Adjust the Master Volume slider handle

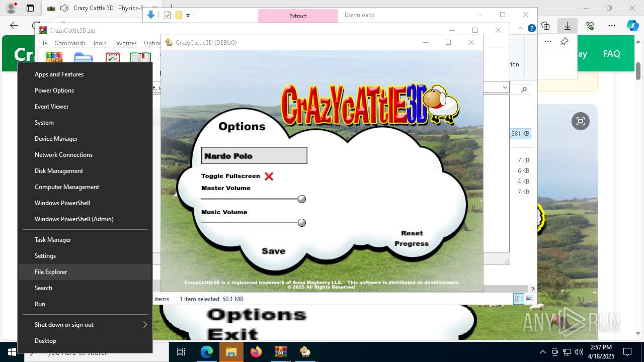pos(302,199)
